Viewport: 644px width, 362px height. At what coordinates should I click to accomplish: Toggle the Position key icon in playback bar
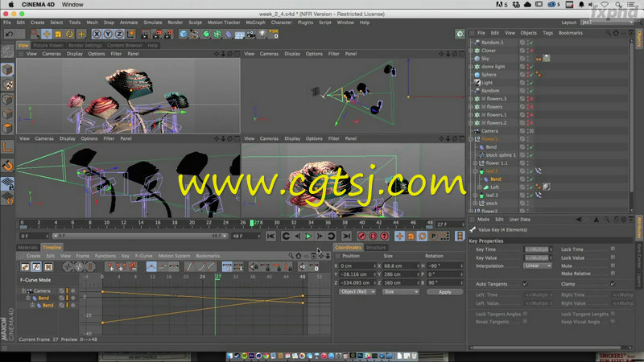[399, 236]
